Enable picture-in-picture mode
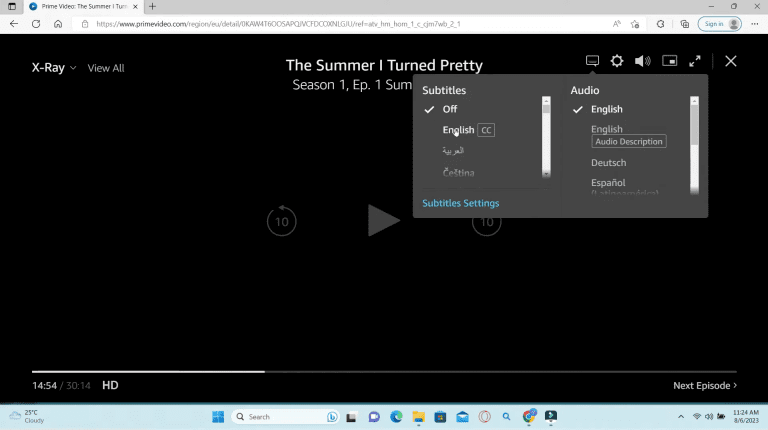 [x=669, y=61]
